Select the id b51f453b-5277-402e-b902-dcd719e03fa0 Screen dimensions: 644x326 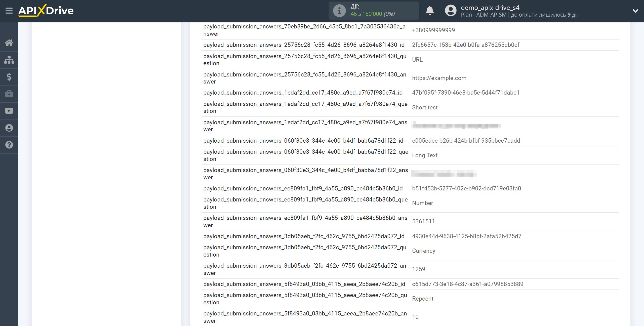tap(466, 188)
